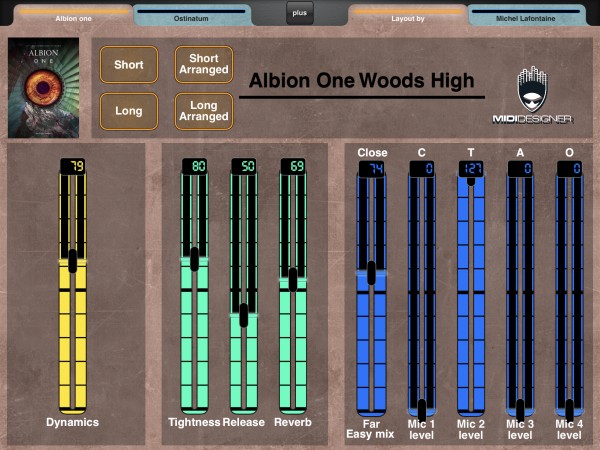Click the green Reverb slider
Image resolution: width=600 pixels, height=450 pixels.
tap(293, 292)
